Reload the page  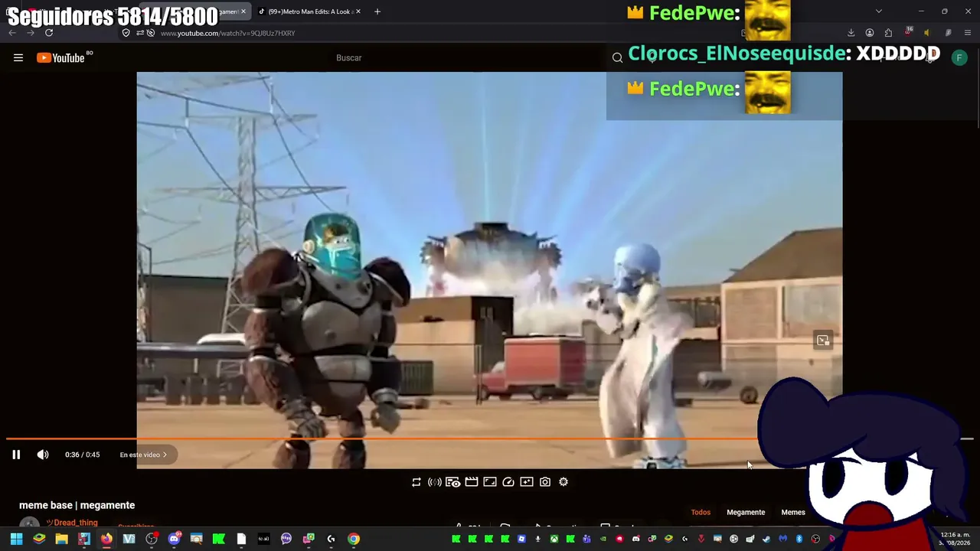[x=49, y=33]
